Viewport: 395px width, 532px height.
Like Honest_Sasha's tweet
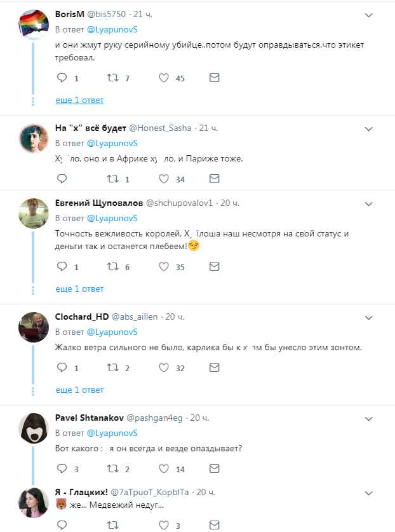click(163, 179)
